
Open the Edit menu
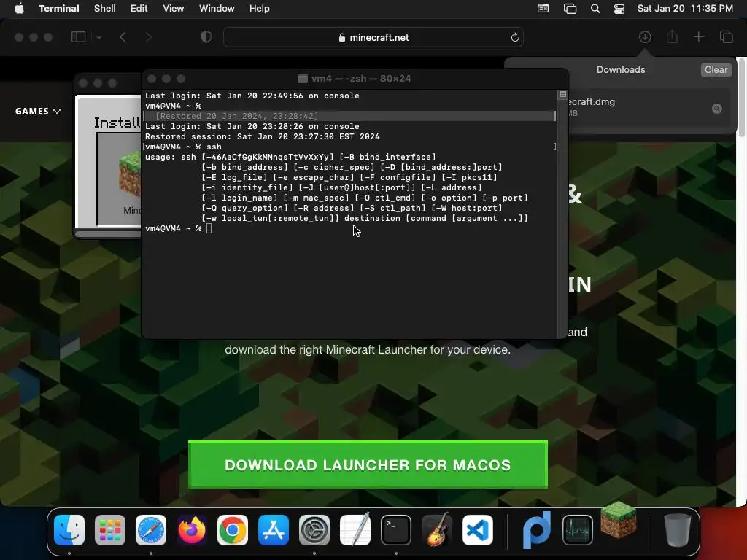click(x=139, y=9)
